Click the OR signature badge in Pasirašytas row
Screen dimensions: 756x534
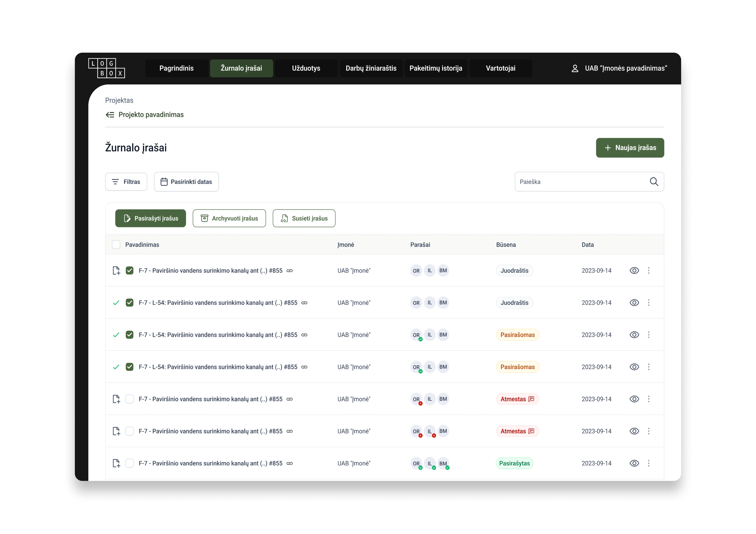click(x=416, y=463)
